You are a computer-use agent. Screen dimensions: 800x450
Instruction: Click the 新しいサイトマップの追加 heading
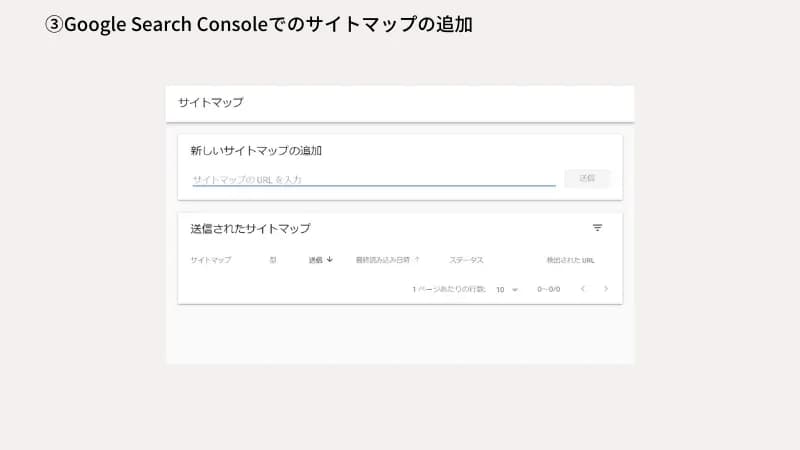[x=256, y=151]
